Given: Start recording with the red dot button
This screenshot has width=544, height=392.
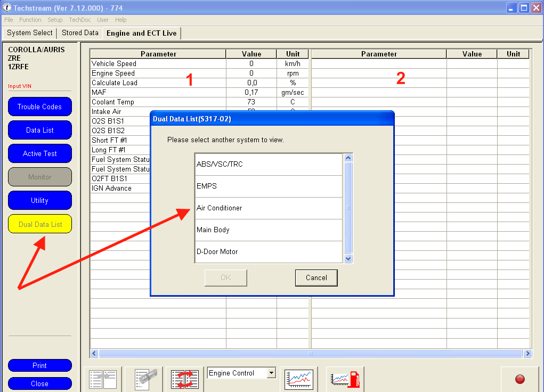Looking at the screenshot, I should pos(519,379).
